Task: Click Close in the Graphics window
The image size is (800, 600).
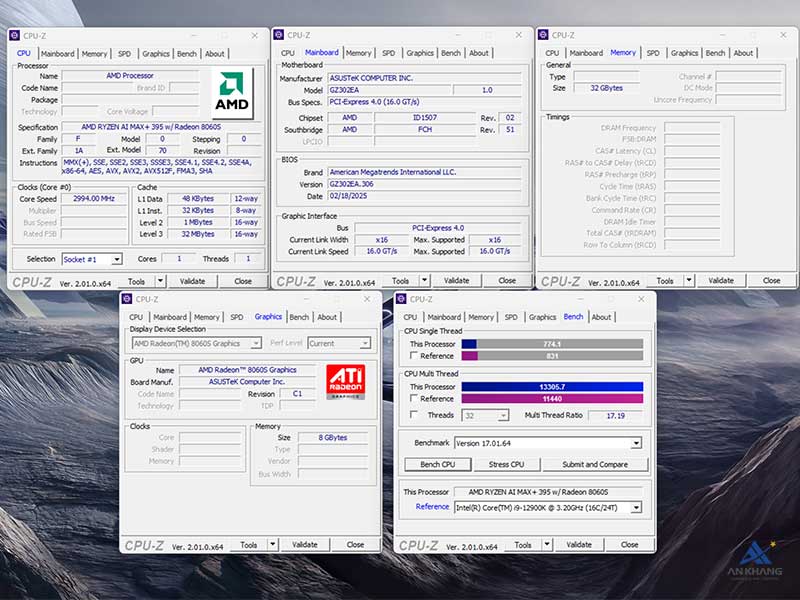Action: click(355, 544)
